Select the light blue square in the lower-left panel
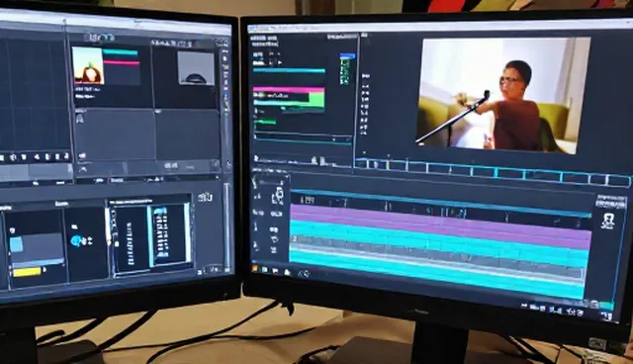 [16, 244]
